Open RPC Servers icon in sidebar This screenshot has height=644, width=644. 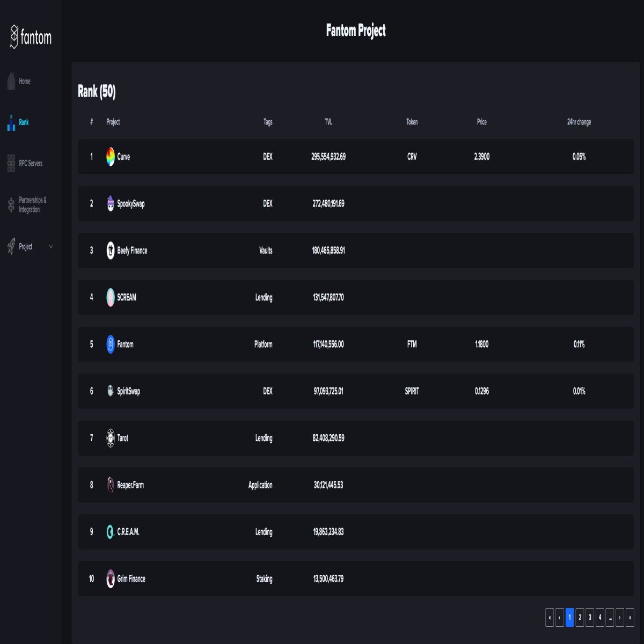(x=11, y=163)
